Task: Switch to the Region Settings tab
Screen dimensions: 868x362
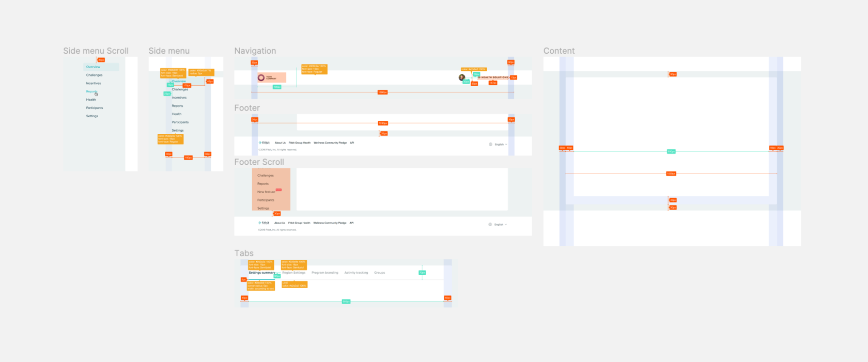Action: 293,273
